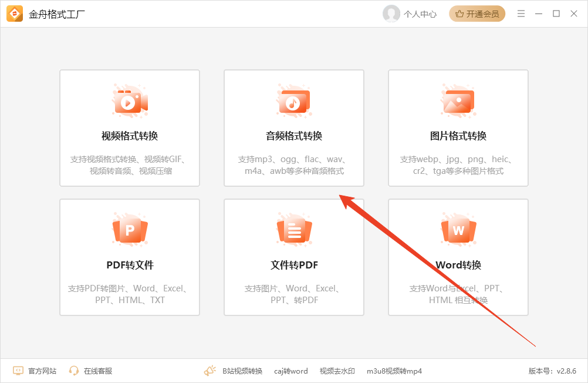Click the 版本号 v2.8.6 version label
Screen dimensions: 588x383
point(552,371)
